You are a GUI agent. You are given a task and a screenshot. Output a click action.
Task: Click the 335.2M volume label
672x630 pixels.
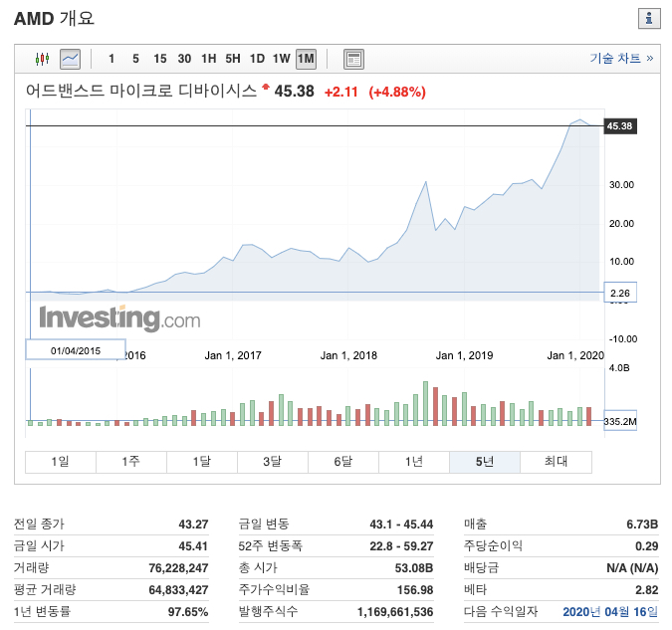click(620, 421)
